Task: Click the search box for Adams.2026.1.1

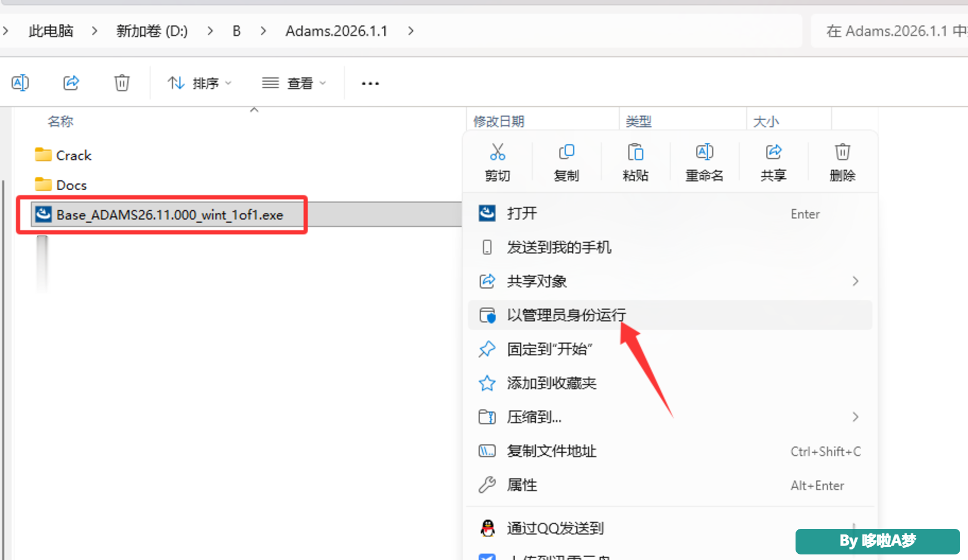Action: 890,31
